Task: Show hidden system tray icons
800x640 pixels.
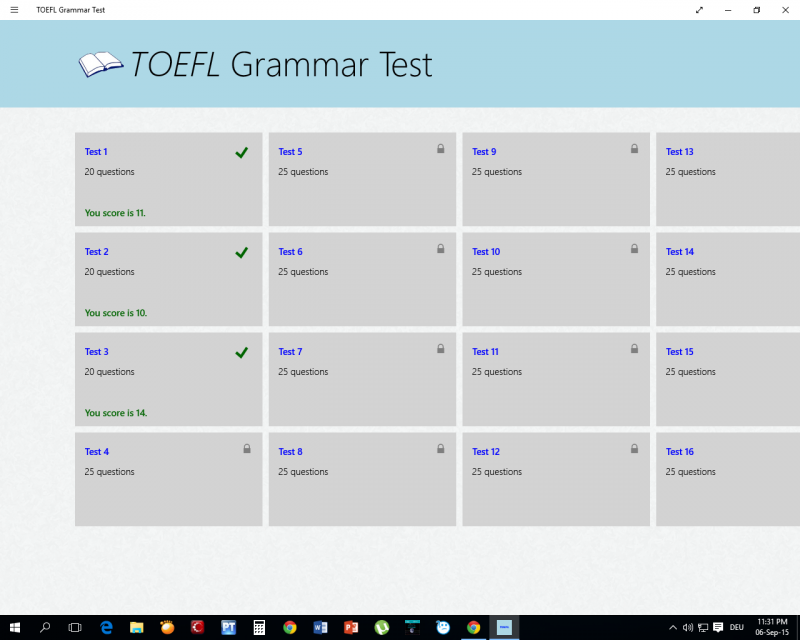Action: click(x=673, y=627)
